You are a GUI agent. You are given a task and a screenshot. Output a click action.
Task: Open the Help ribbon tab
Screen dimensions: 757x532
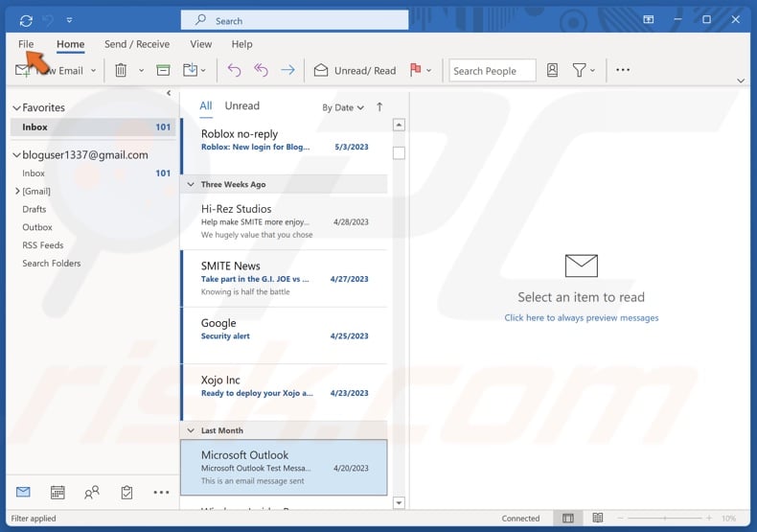[x=241, y=44]
